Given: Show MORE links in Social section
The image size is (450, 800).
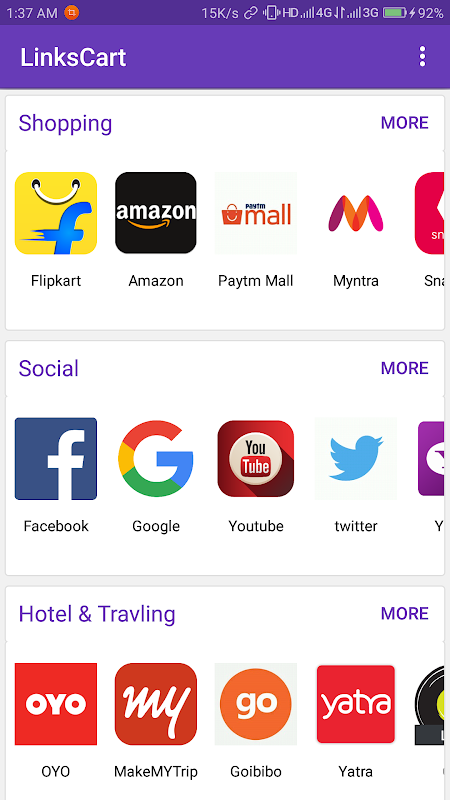Looking at the screenshot, I should coord(405,368).
